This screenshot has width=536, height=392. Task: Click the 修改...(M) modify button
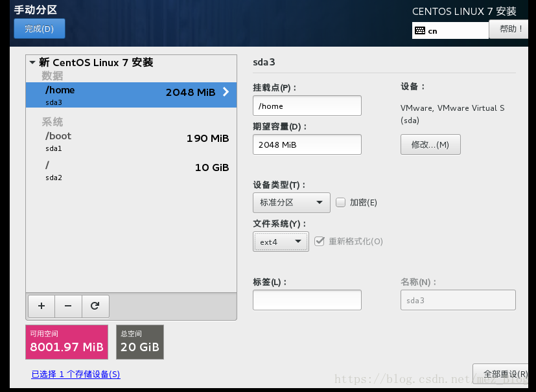coord(430,144)
